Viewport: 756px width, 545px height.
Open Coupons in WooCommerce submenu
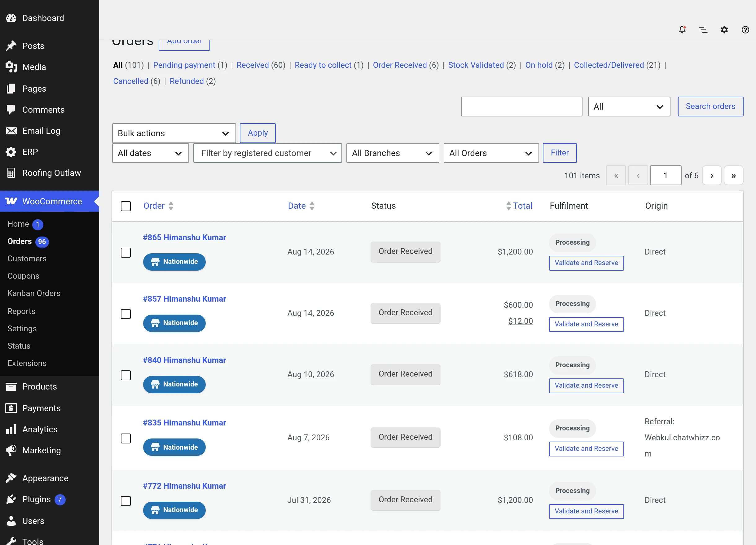[23, 276]
